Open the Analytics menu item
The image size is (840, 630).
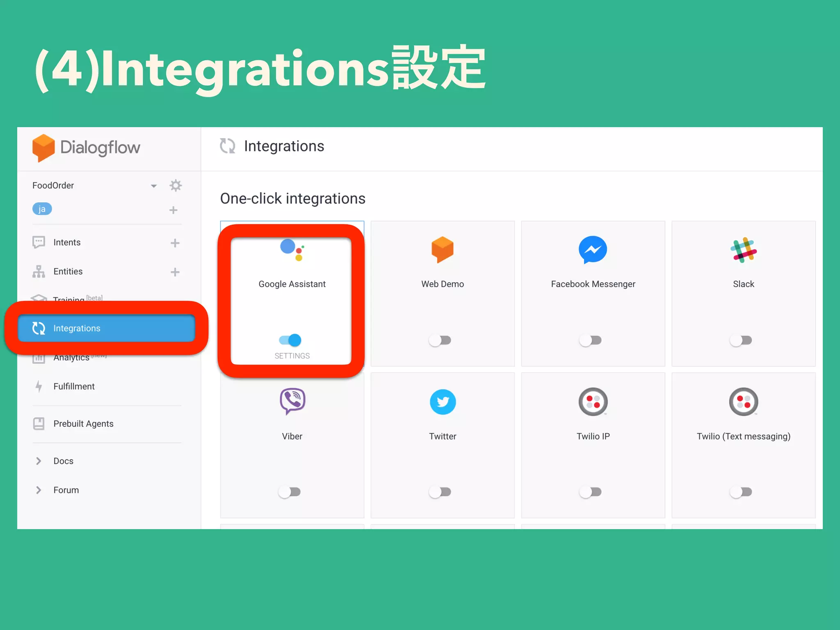pos(71,358)
